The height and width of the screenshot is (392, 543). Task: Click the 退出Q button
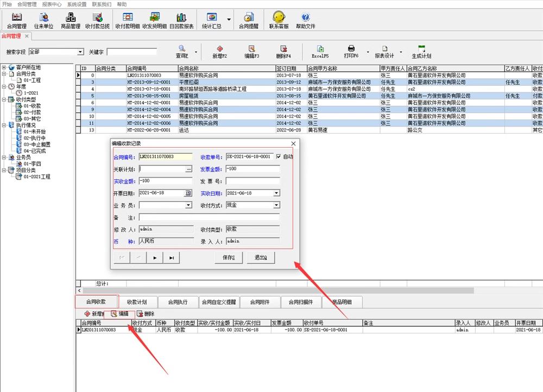click(261, 258)
